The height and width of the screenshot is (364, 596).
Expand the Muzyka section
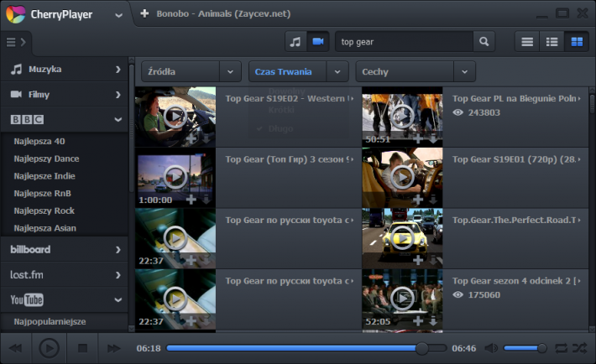tap(65, 69)
